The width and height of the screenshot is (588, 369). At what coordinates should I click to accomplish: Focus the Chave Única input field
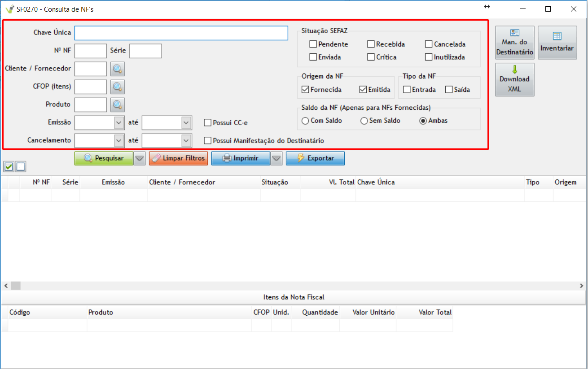pyautogui.click(x=181, y=33)
